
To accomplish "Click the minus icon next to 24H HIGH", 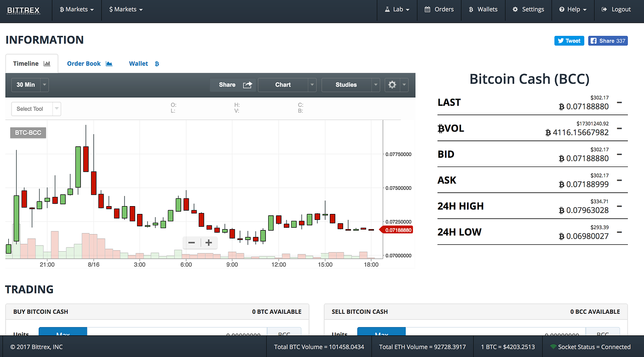I will click(x=619, y=206).
